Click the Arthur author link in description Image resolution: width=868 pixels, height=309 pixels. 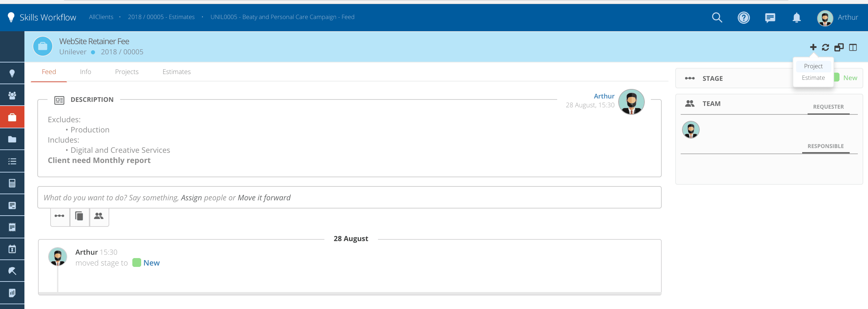point(604,96)
